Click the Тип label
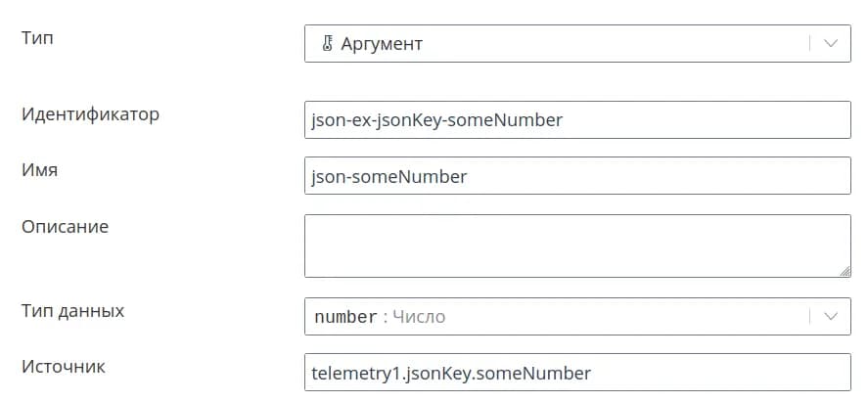The image size is (868, 402). coord(38,38)
